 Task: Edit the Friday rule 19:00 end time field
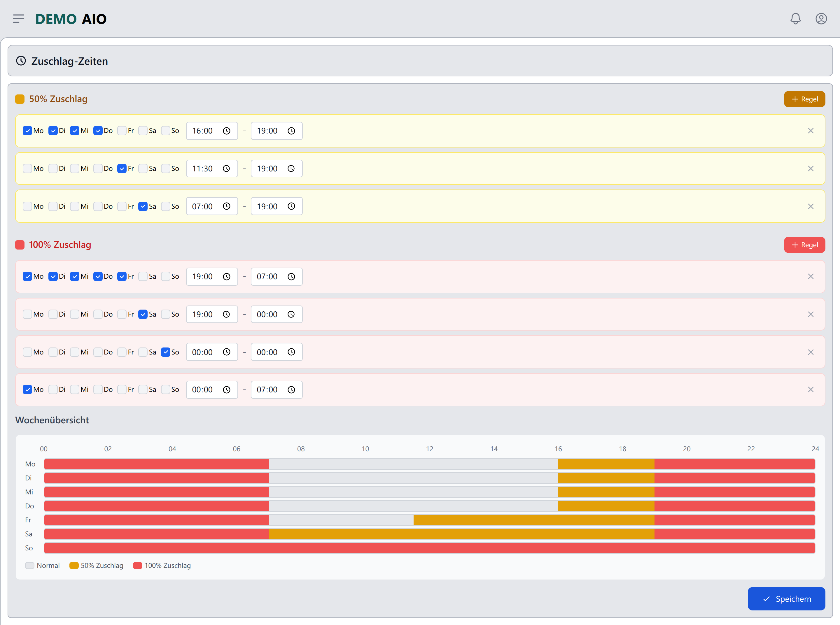pos(276,169)
